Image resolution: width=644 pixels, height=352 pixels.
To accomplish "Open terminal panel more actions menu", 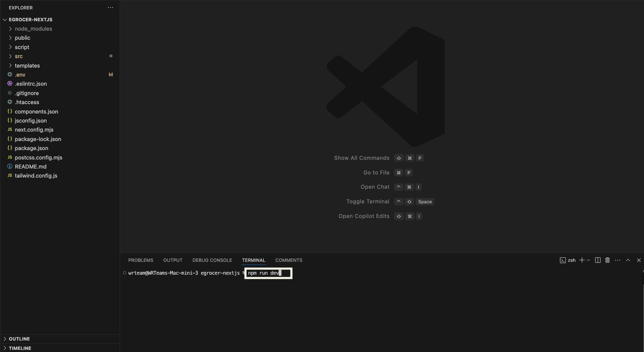I will (618, 260).
